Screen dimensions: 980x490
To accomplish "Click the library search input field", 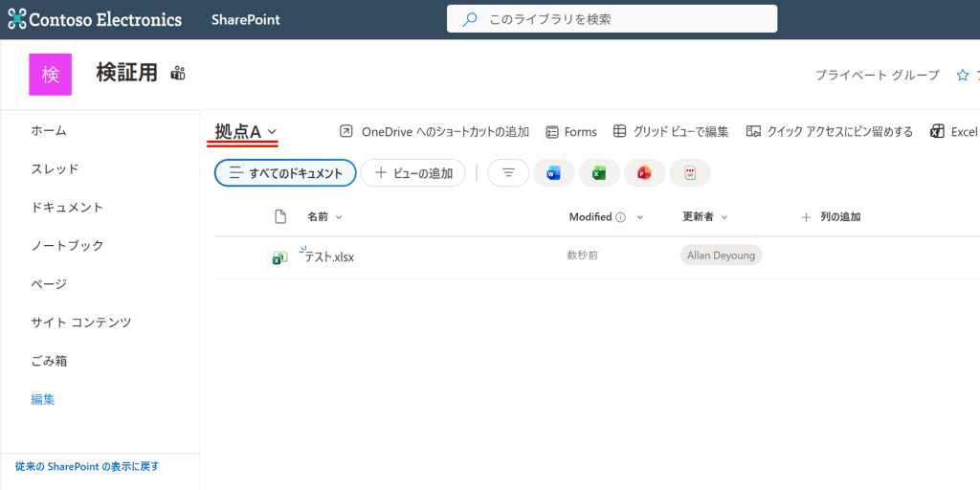I will (x=622, y=19).
